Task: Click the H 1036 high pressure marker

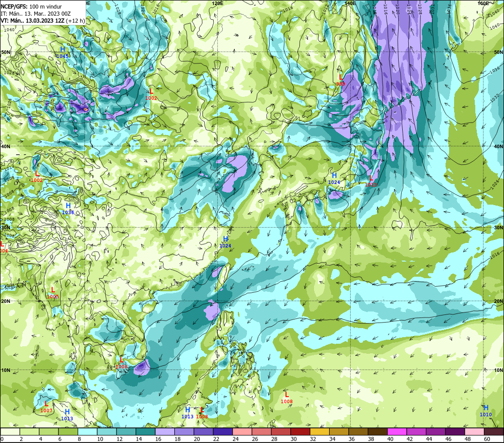Action: [x=68, y=209]
